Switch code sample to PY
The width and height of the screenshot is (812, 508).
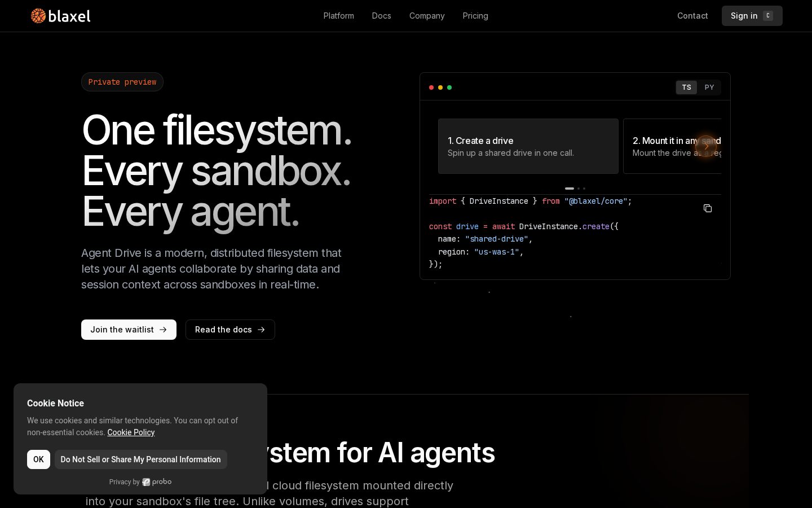point(709,87)
